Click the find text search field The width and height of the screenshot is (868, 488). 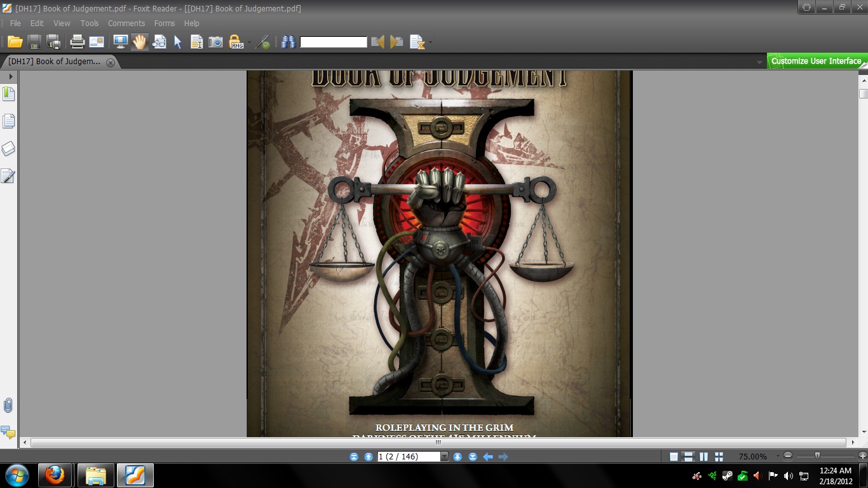pos(334,42)
